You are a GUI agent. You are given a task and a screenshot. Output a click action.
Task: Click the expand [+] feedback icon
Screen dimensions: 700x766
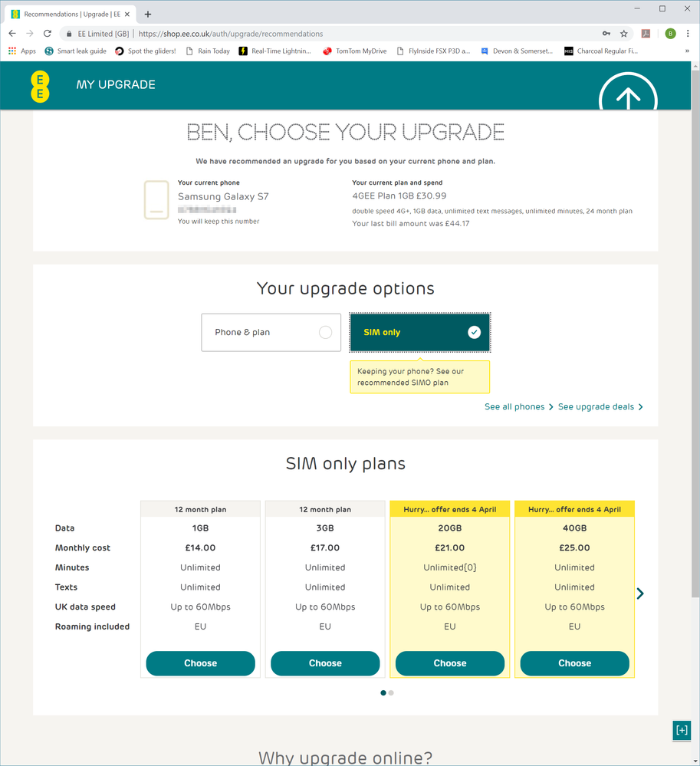[x=682, y=730]
